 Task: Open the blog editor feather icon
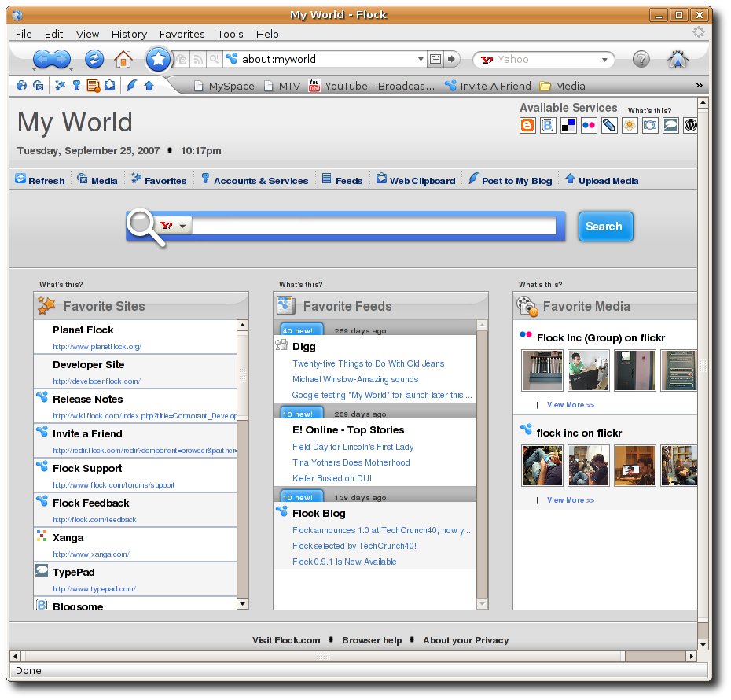(132, 86)
